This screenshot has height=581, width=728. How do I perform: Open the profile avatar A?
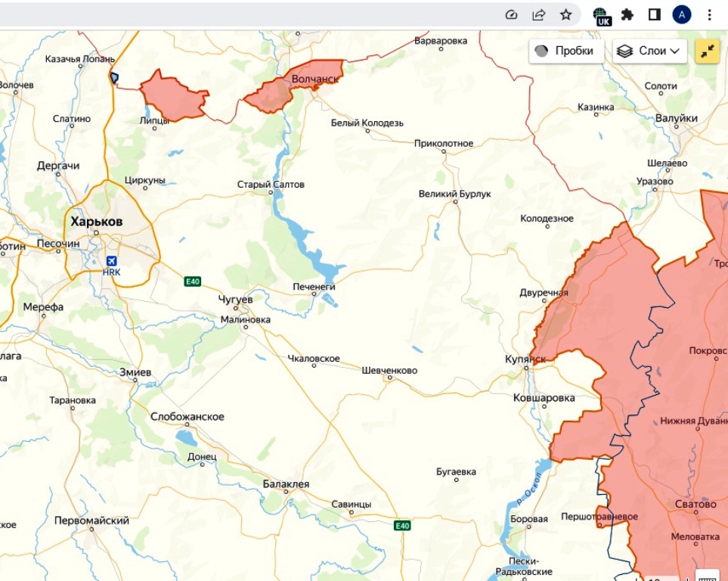coord(682,15)
